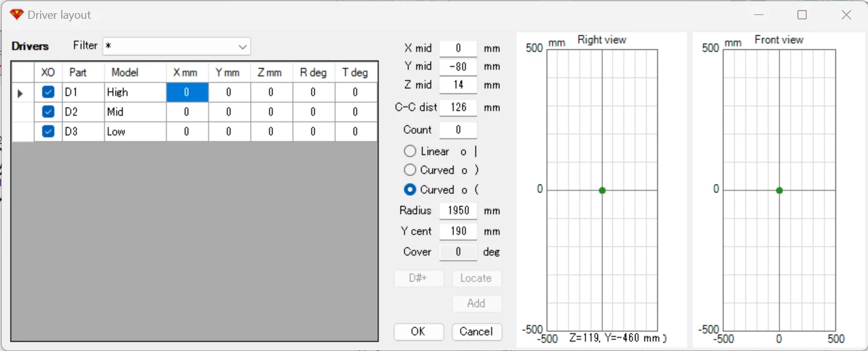Viewport: 868px width, 351px height.
Task: Click the Driver layout app icon
Action: click(17, 14)
